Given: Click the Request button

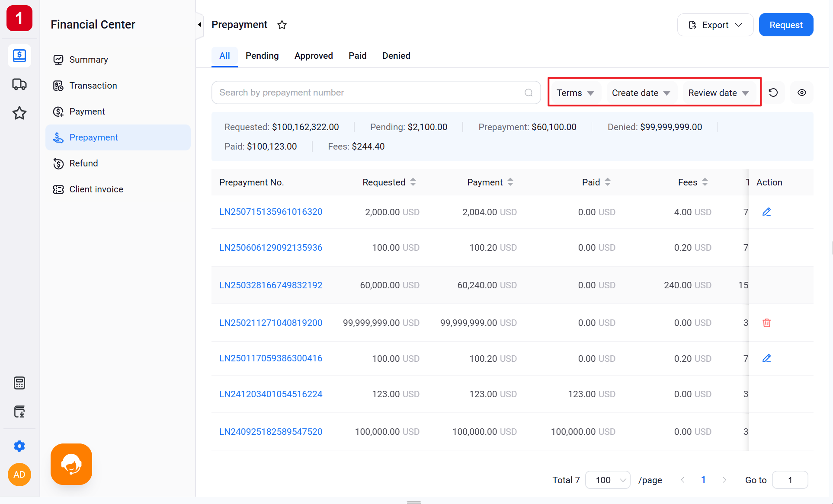Looking at the screenshot, I should tap(786, 25).
